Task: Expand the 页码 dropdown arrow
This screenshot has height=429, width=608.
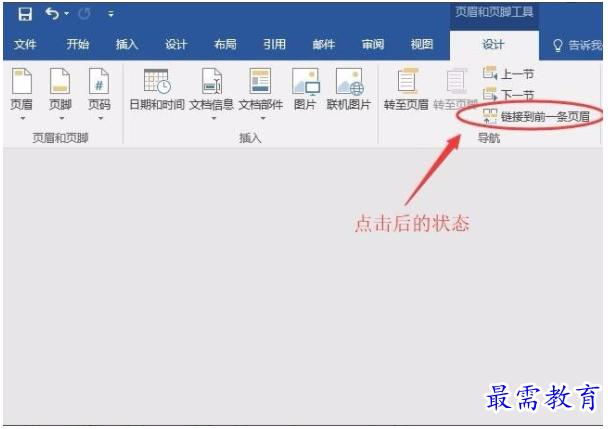Action: click(x=100, y=118)
